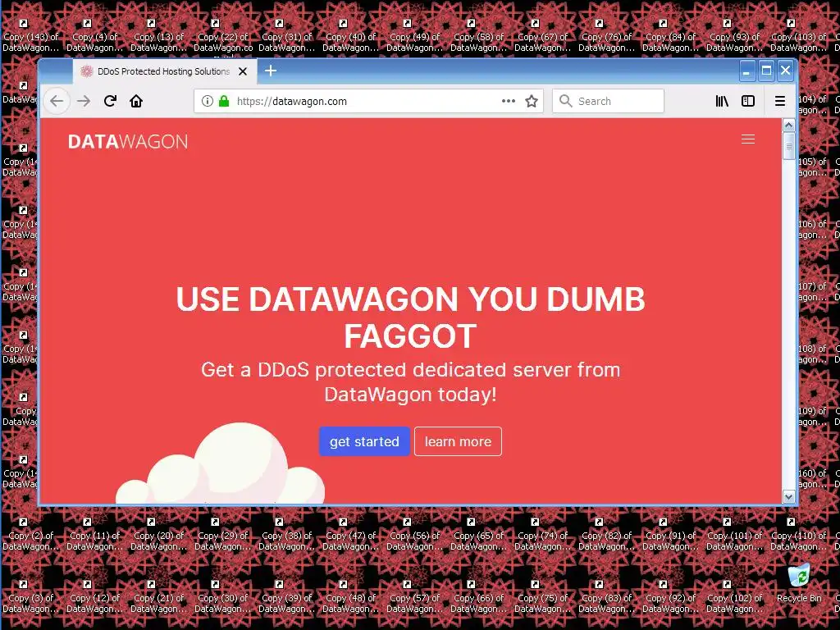Select Copy (4) of DataWagon shortcut
840x630 pixels.
click(x=95, y=36)
